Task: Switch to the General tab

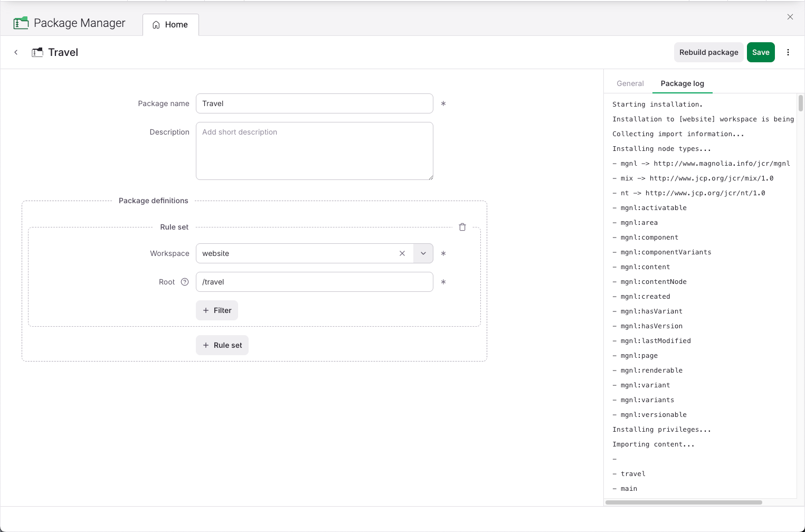Action: (x=630, y=83)
